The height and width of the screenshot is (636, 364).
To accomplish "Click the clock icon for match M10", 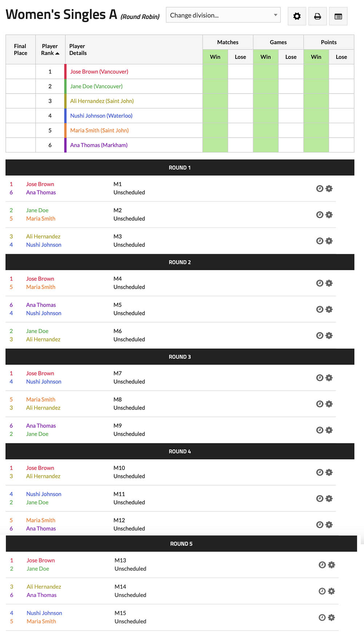I will [320, 473].
